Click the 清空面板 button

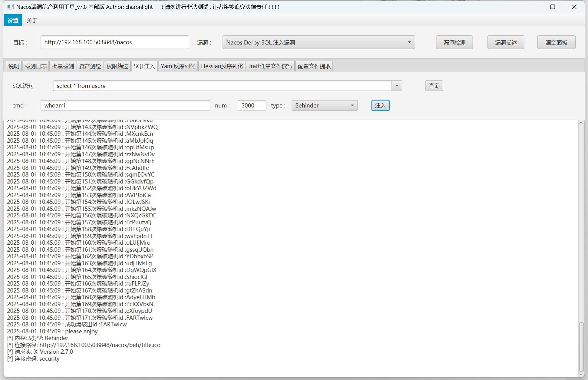click(556, 42)
